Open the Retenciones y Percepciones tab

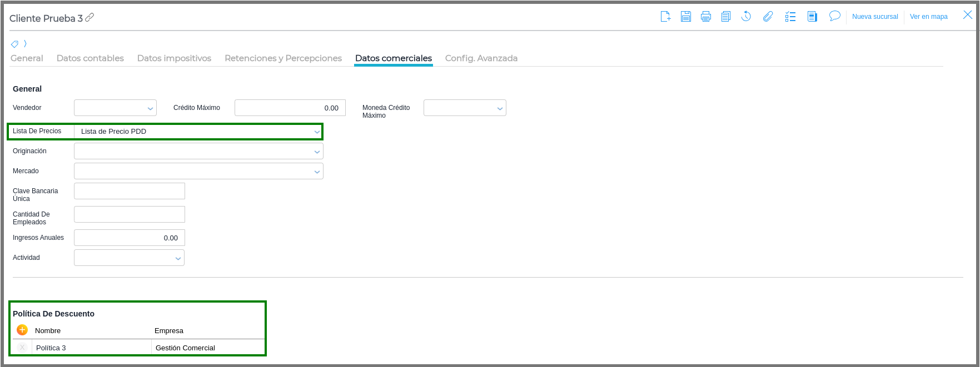point(283,58)
